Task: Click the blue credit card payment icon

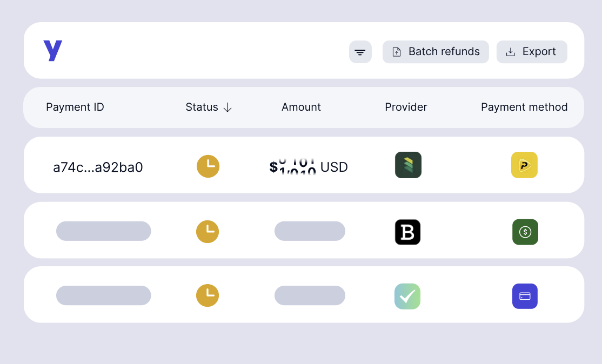Action: point(525,296)
